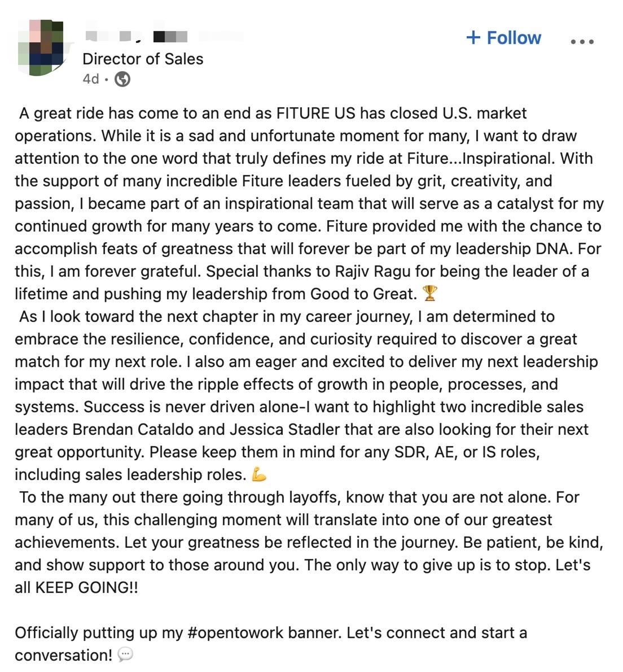Click the KEEP GOING!! text

coord(87,588)
